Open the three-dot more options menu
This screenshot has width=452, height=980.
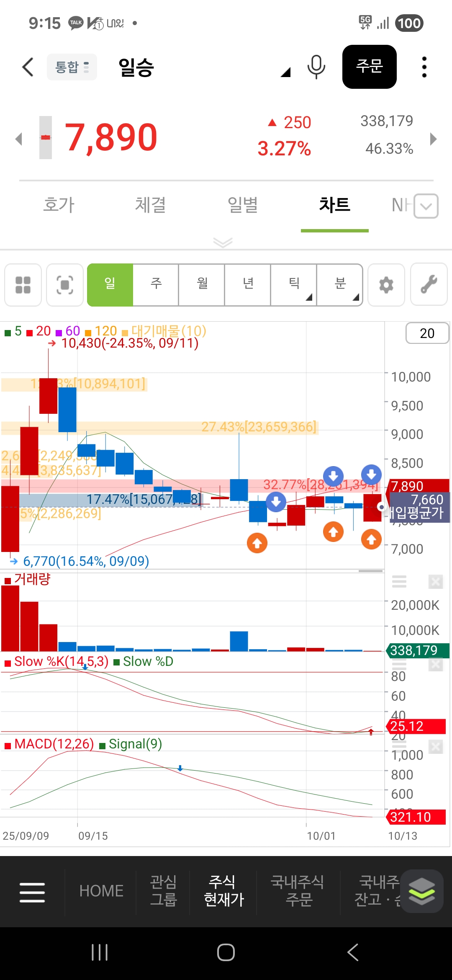[424, 67]
